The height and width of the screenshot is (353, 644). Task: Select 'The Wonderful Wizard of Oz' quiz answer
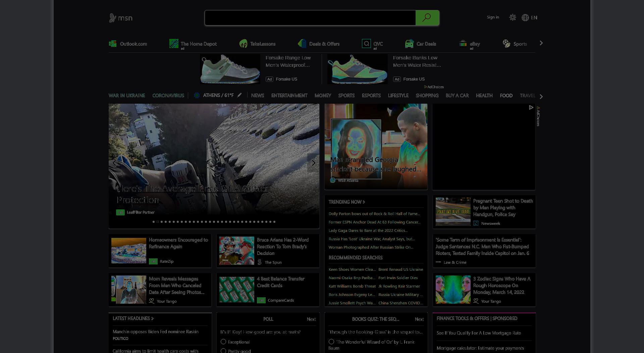tap(331, 342)
